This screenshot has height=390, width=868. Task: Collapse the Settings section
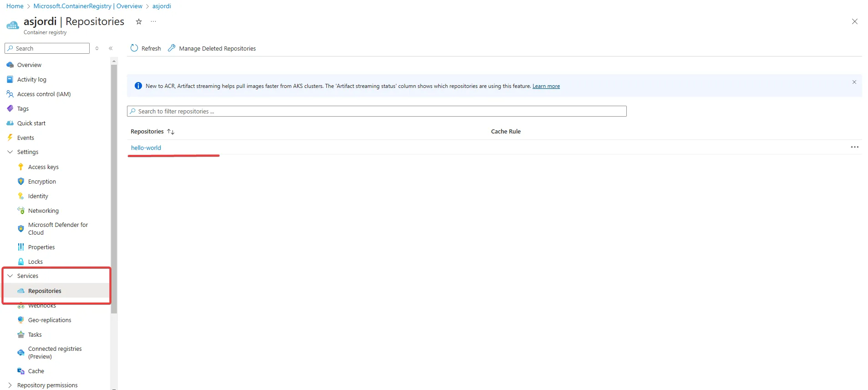pos(10,152)
